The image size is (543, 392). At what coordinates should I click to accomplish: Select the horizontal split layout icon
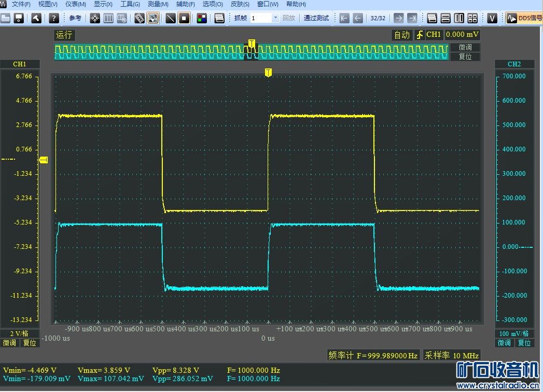pos(445,18)
